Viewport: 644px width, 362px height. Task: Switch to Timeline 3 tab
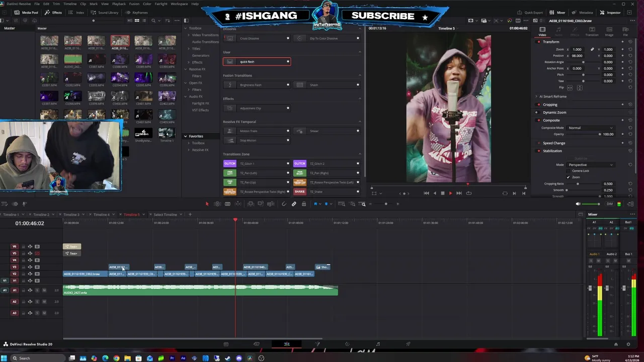tap(71, 215)
